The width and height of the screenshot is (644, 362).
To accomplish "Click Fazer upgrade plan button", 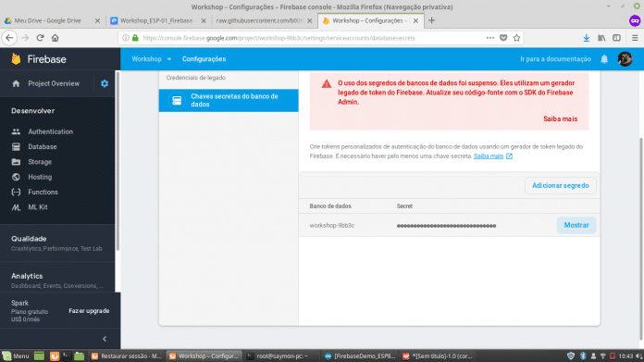I will 89,311.
